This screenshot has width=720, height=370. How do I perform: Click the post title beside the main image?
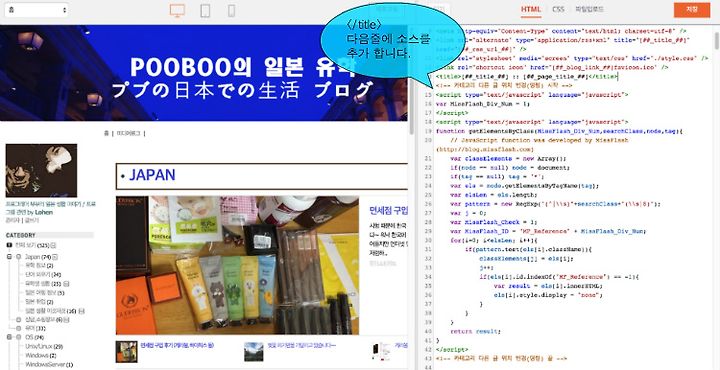pos(388,211)
